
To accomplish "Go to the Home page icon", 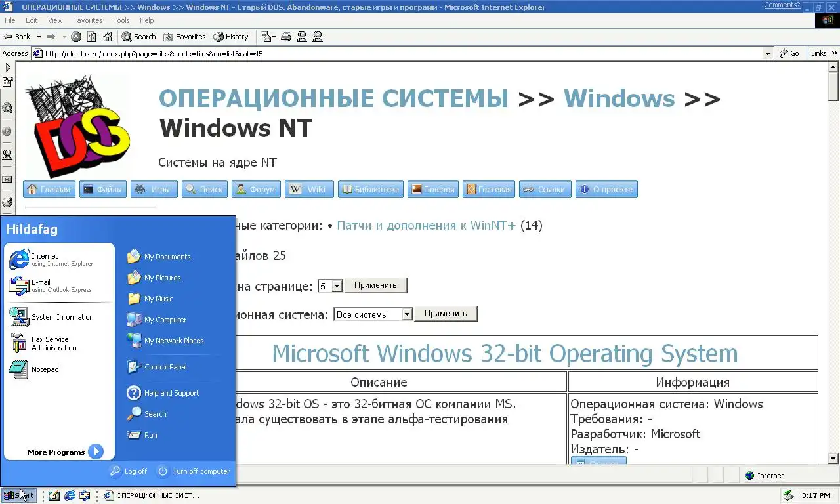I will pyautogui.click(x=108, y=37).
